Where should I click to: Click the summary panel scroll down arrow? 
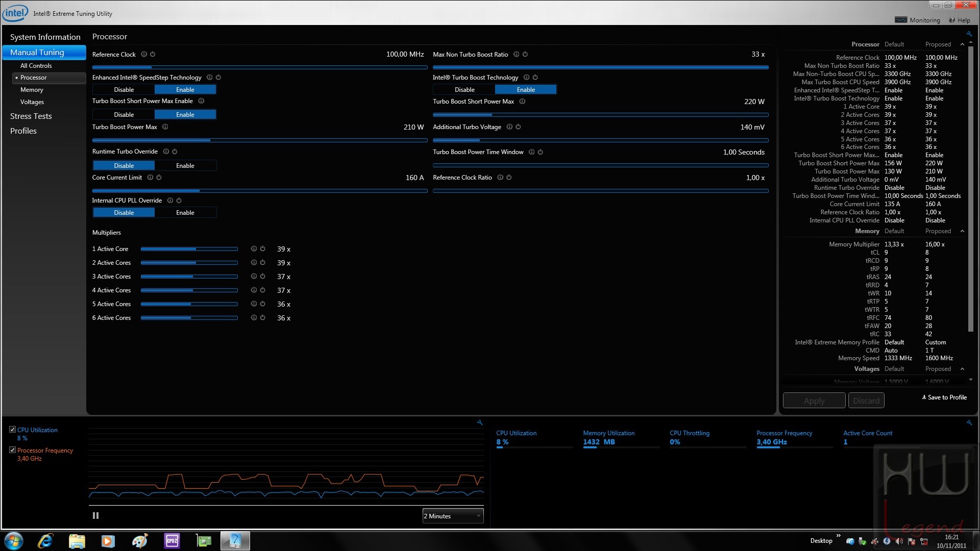pyautogui.click(x=971, y=380)
